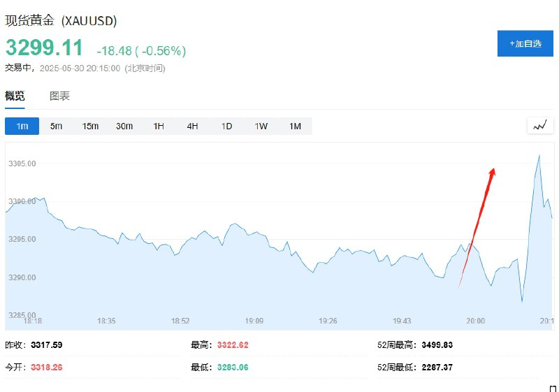Click the 3305.00 price axis label
The image size is (559, 392).
22,164
